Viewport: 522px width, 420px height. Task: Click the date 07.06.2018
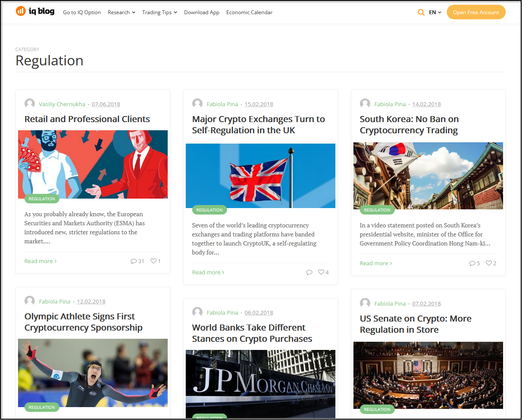click(106, 104)
